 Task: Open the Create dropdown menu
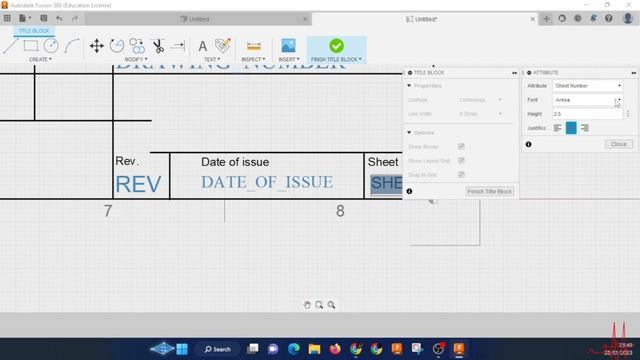click(40, 60)
